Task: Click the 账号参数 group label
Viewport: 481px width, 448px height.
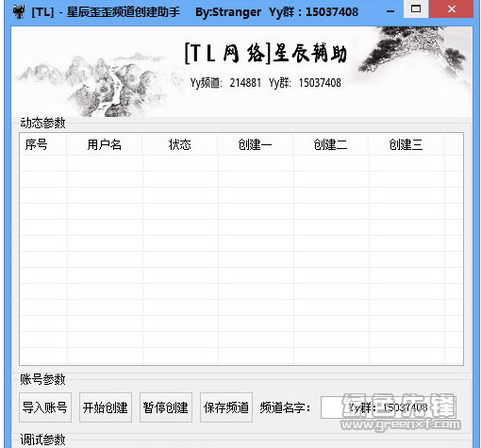Action: (x=42, y=379)
